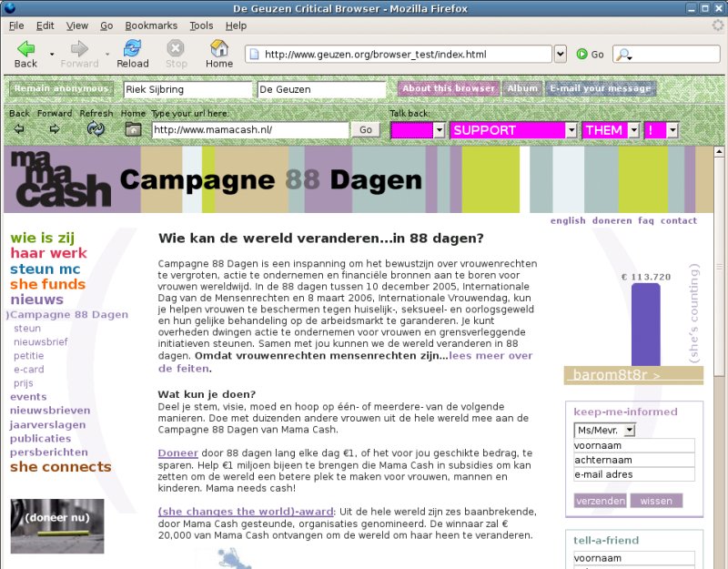This screenshot has width=728, height=569.
Task: Click Critical Browser refresh icon
Action: point(96,128)
